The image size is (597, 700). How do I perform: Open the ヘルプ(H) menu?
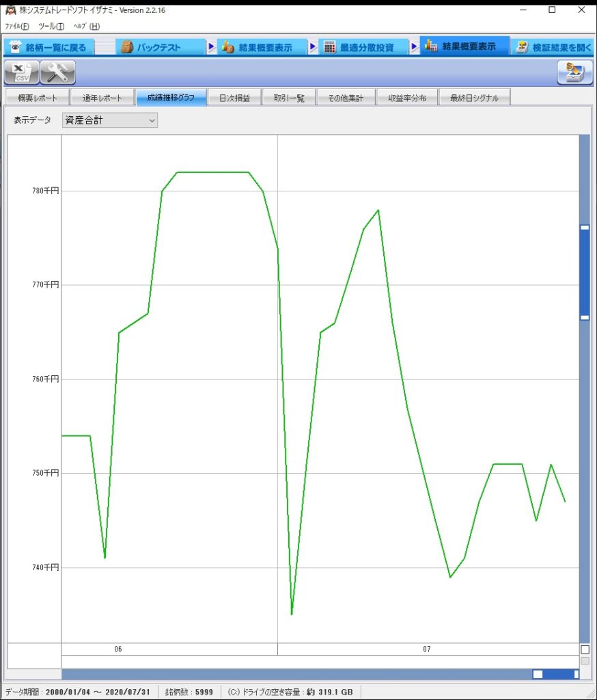pos(86,26)
